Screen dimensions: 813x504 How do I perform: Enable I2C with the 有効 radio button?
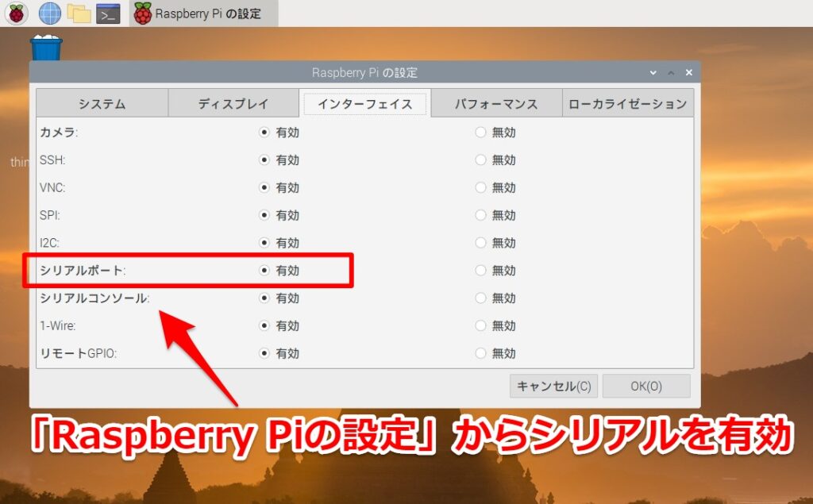[264, 243]
